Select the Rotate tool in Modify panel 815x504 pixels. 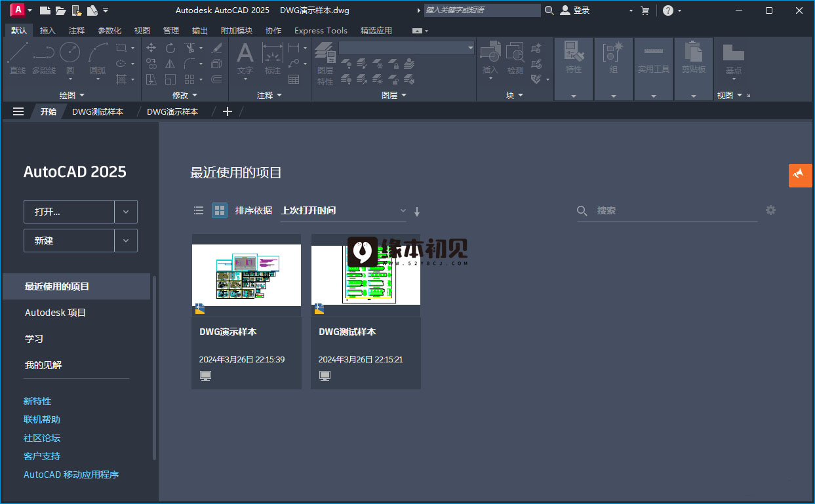click(x=170, y=48)
